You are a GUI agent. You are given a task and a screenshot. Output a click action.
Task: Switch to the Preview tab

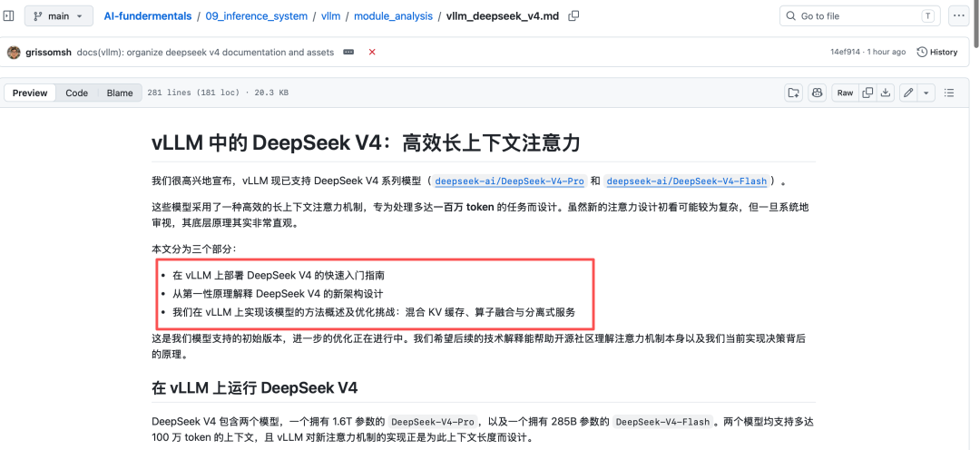click(x=30, y=93)
